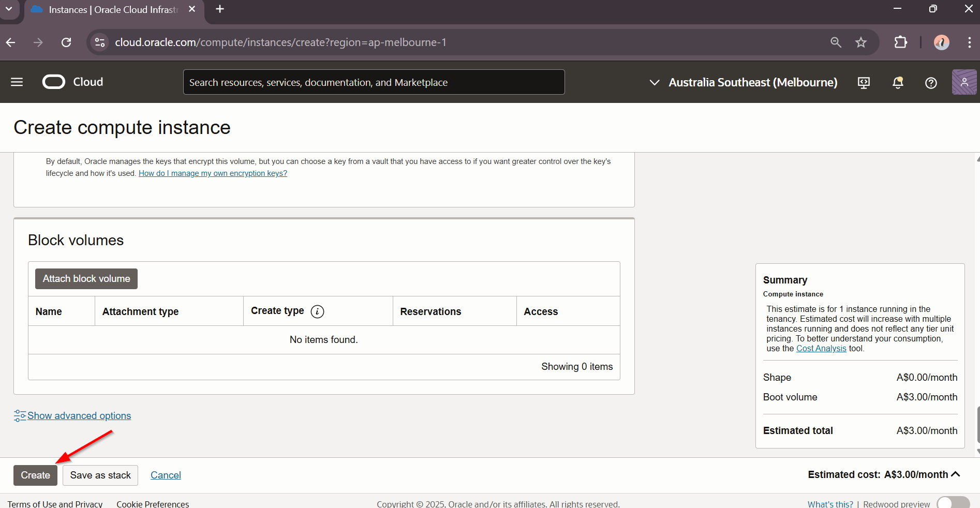The height and width of the screenshot is (508, 980).
Task: Open the hamburger navigation menu
Action: pos(17,82)
